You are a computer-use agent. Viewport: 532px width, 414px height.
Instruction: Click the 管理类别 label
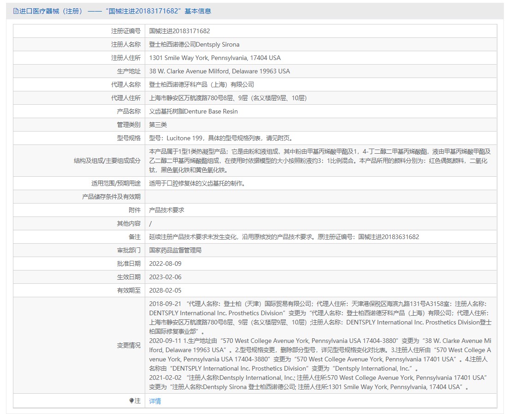click(129, 125)
